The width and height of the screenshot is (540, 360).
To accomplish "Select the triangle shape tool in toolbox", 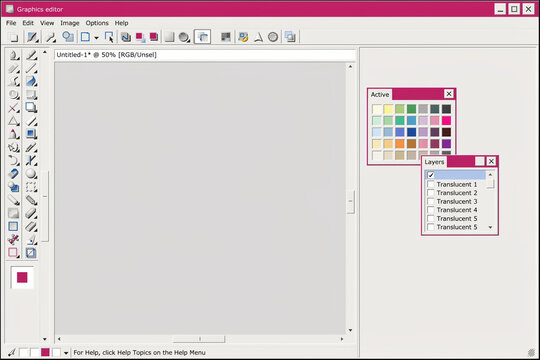I will pos(13,121).
